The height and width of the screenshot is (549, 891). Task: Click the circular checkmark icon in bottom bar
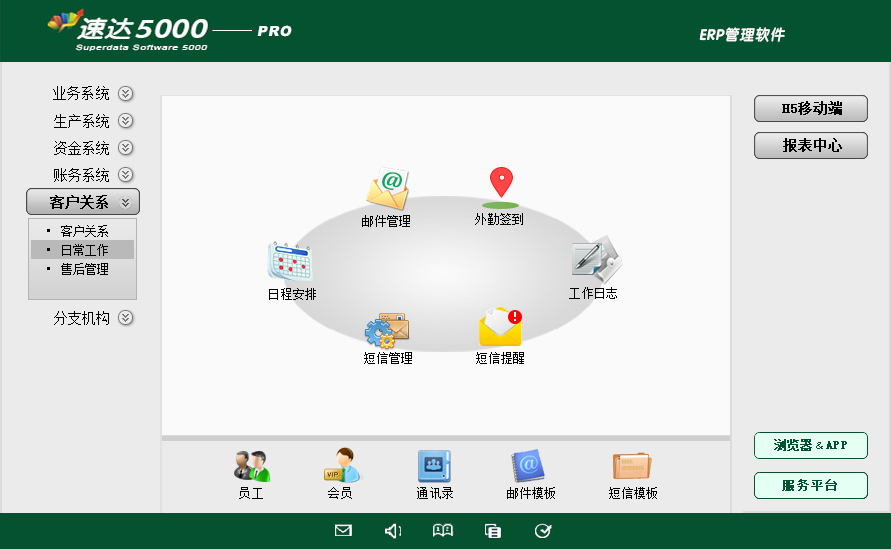pos(543,531)
